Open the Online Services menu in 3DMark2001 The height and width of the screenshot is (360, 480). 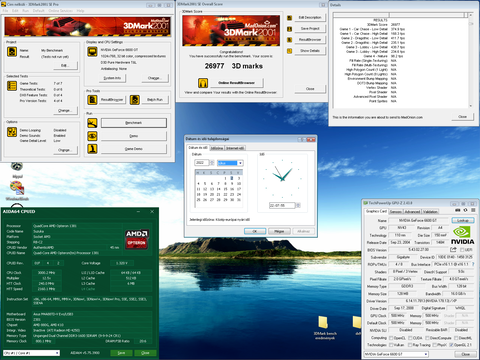[61, 11]
